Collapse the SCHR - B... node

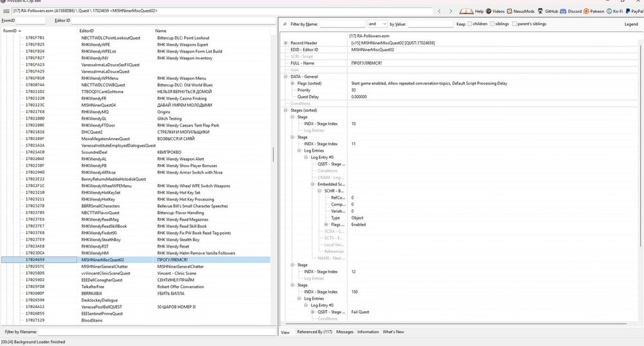[x=319, y=191]
